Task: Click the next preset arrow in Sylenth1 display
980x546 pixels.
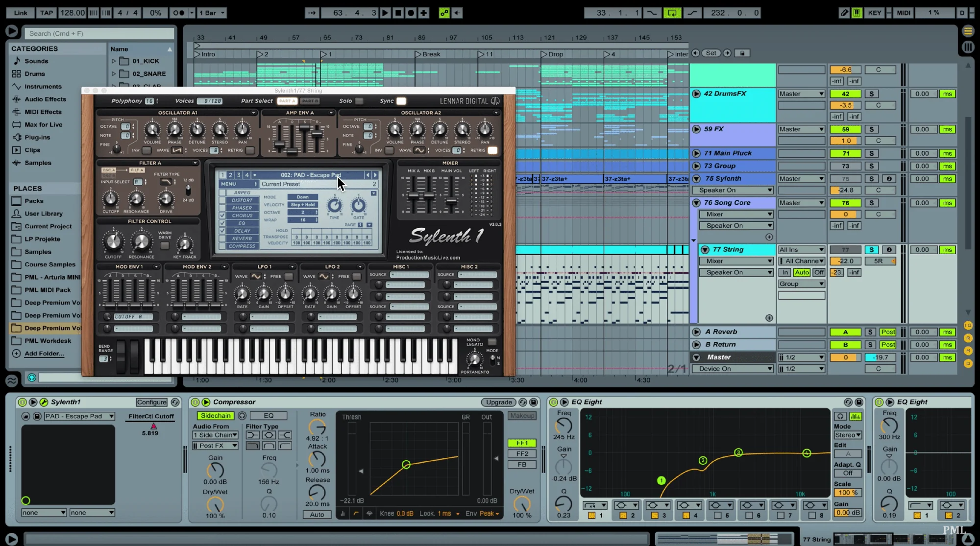Action: (x=375, y=175)
